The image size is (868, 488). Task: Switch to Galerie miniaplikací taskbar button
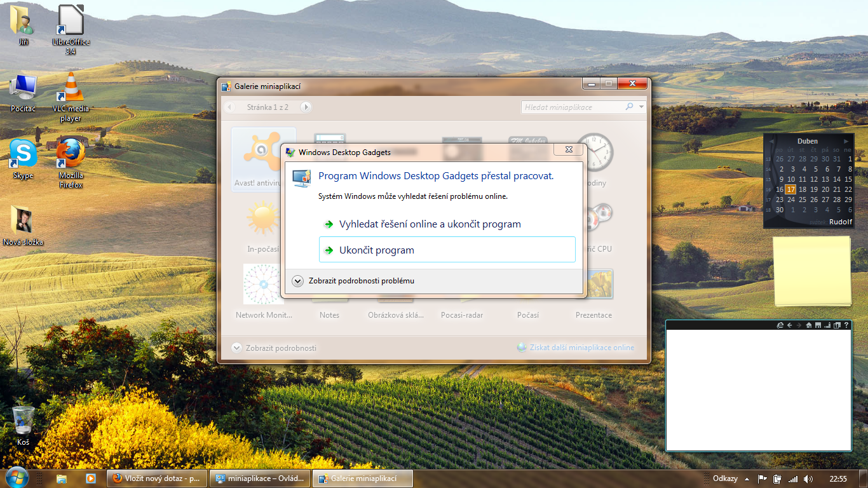363,478
